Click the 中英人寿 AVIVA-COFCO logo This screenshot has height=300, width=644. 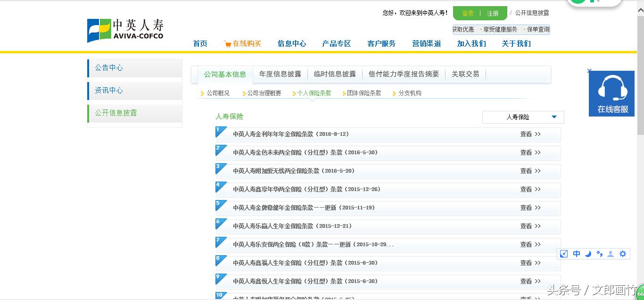click(124, 30)
